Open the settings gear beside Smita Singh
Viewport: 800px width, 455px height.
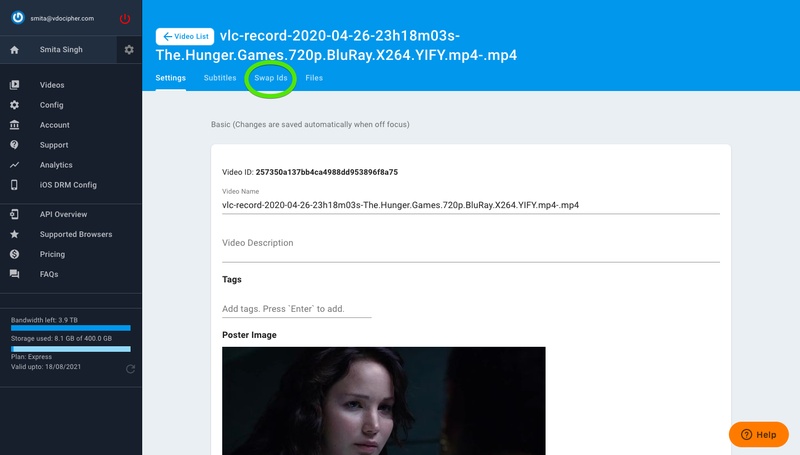point(129,49)
